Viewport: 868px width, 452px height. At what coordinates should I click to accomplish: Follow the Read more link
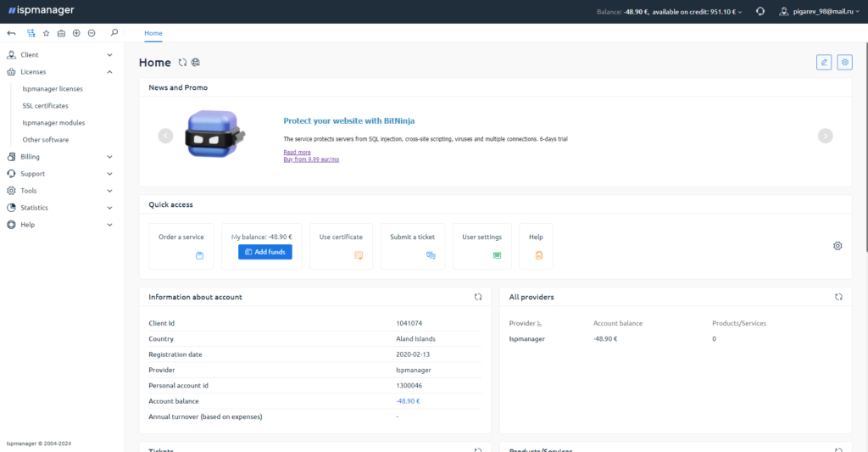pos(297,153)
